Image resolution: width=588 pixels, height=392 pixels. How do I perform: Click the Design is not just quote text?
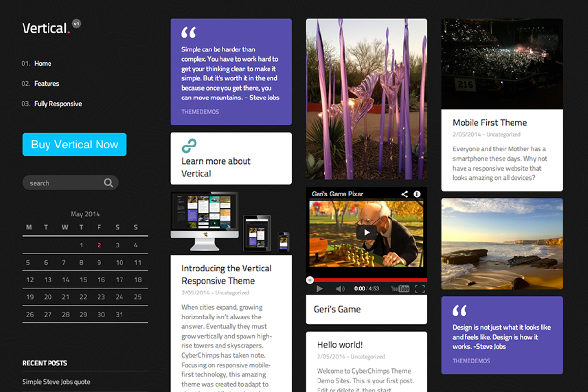[502, 337]
